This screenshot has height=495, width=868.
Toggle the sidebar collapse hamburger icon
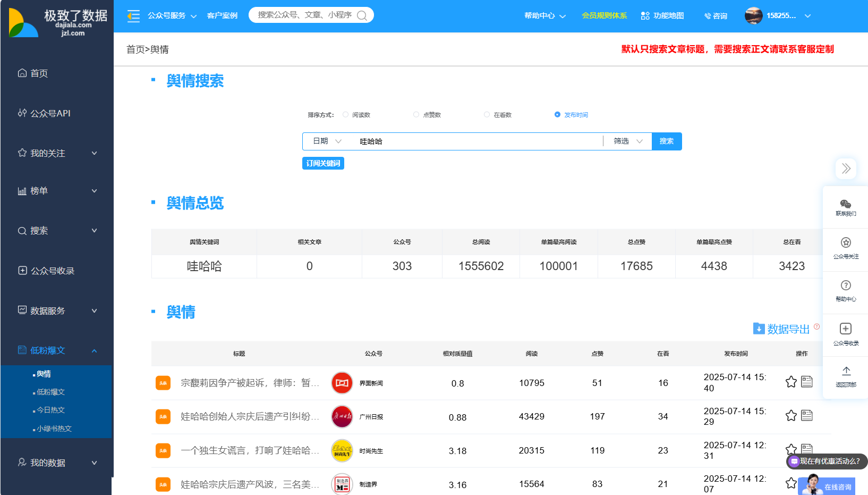coord(133,16)
